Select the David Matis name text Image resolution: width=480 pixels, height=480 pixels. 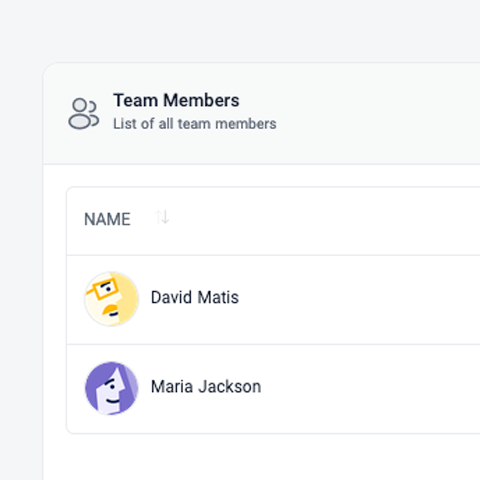[x=195, y=297]
